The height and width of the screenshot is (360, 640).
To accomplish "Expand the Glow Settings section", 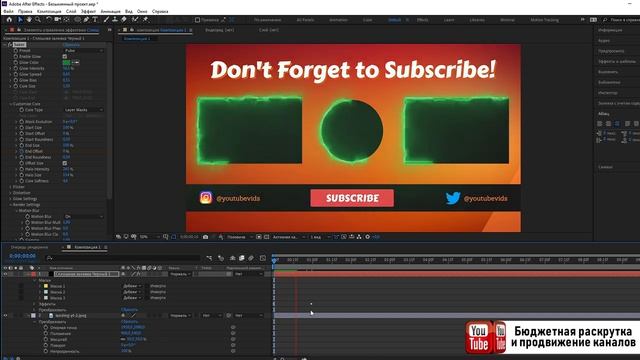I will [x=11, y=198].
